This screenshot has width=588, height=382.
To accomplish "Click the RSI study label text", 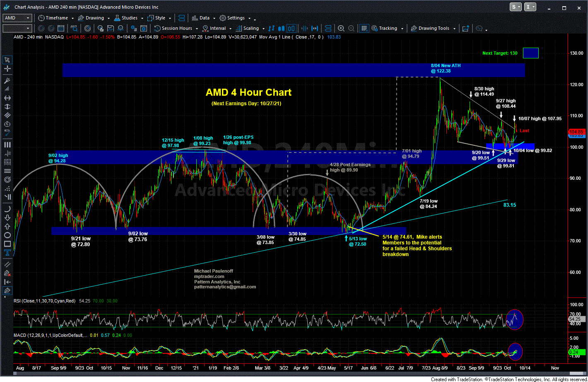I will tap(45, 301).
